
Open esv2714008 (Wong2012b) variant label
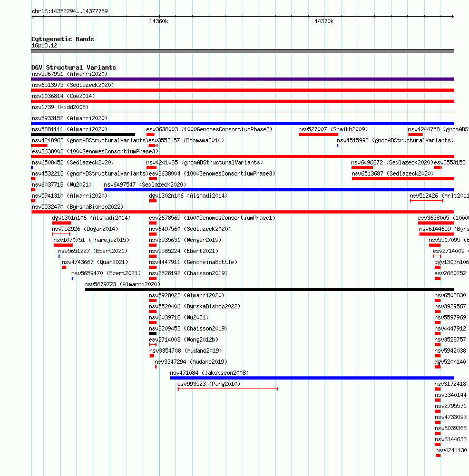183,340
